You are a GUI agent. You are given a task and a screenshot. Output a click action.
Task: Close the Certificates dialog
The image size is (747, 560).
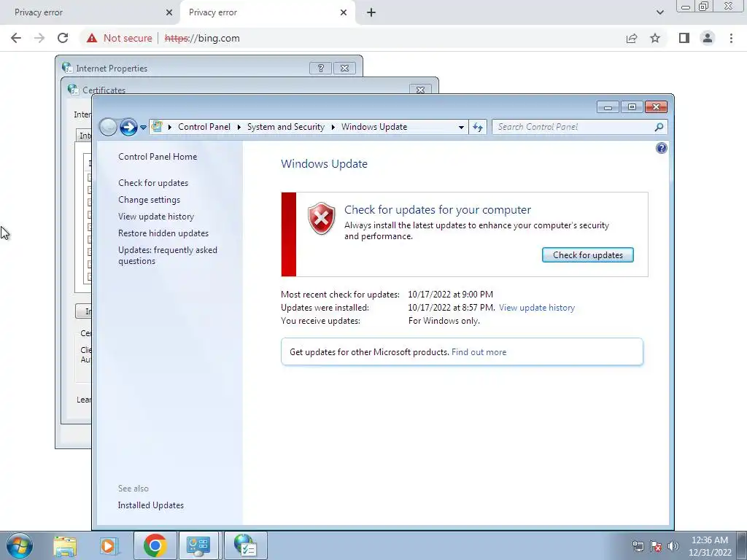click(x=420, y=90)
